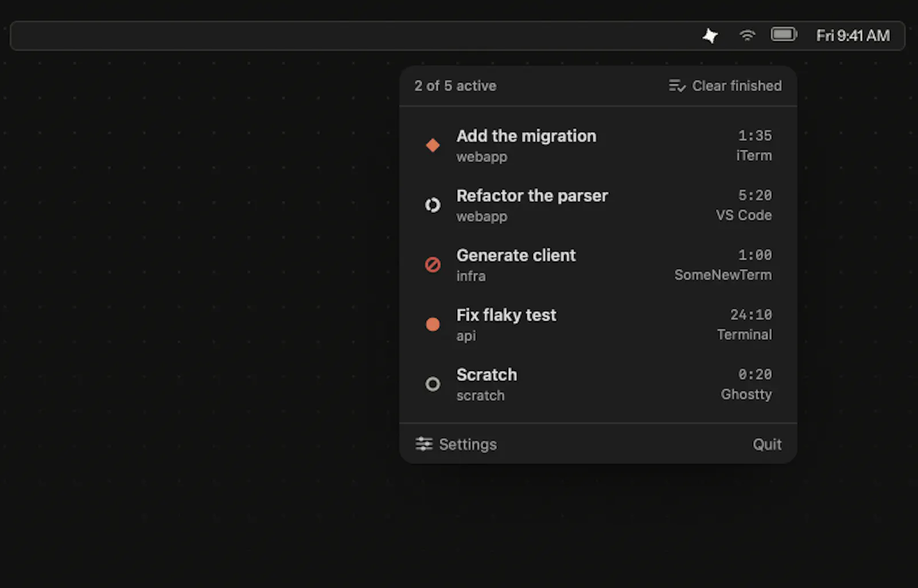This screenshot has height=588, width=918.
Task: Click the red blocked icon for Generate client
Action: click(433, 264)
